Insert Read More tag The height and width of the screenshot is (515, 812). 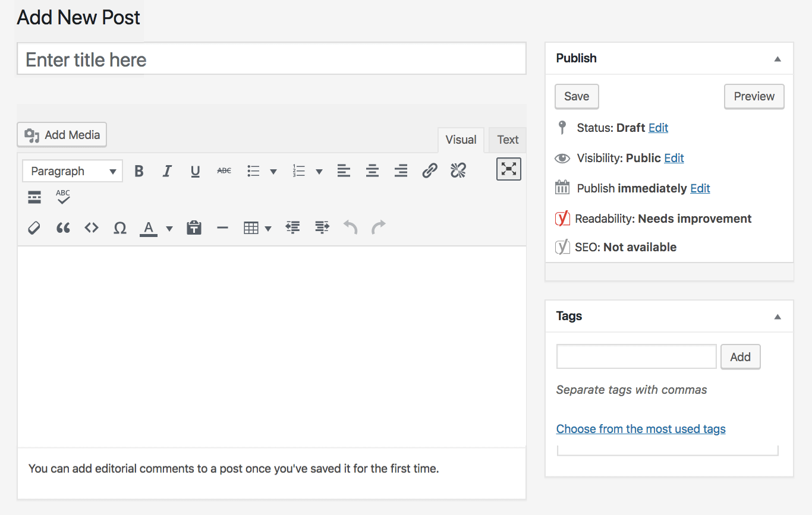point(34,198)
